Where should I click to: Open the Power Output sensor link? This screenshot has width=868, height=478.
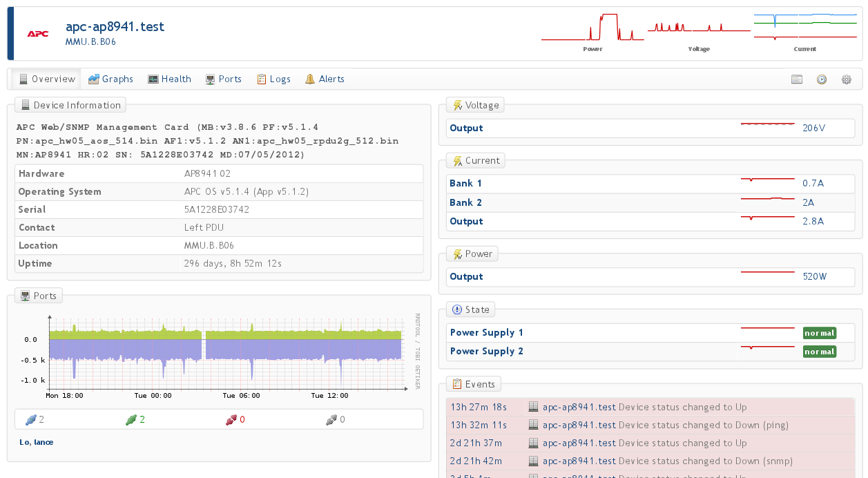(x=466, y=276)
